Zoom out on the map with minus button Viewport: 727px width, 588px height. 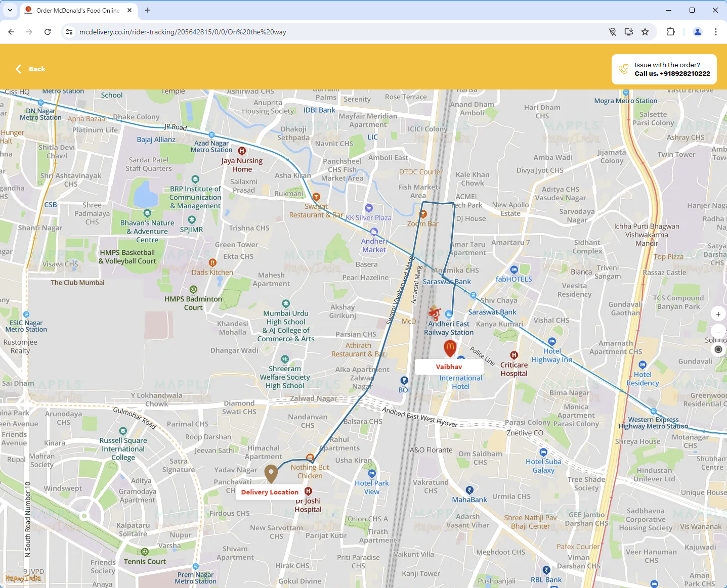pos(718,332)
